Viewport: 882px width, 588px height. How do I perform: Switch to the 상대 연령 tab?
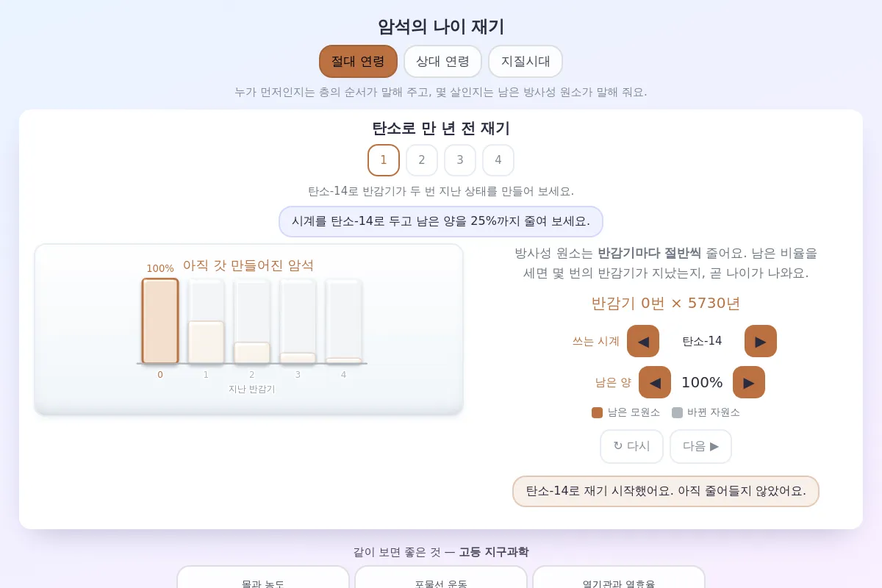click(442, 61)
